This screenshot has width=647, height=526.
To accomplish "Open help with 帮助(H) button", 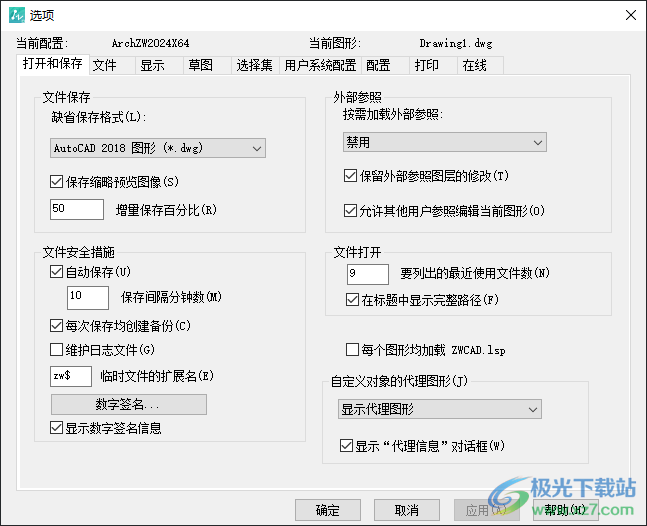I will point(565,510).
